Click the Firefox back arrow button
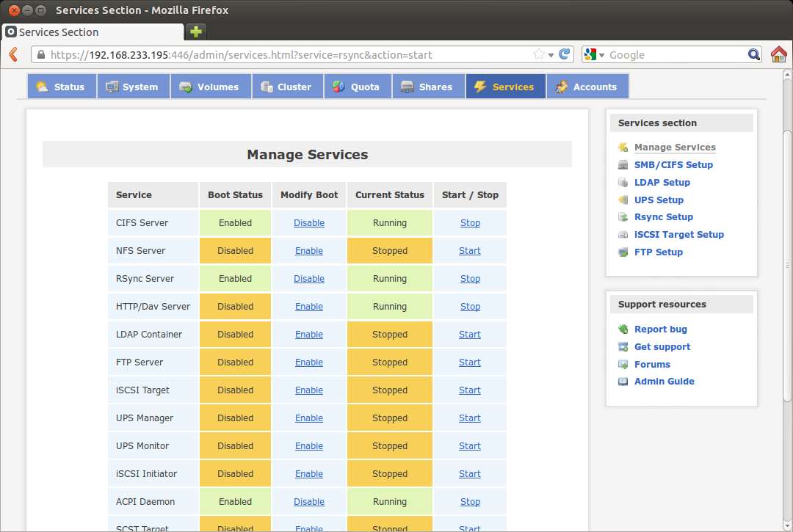 12,54
